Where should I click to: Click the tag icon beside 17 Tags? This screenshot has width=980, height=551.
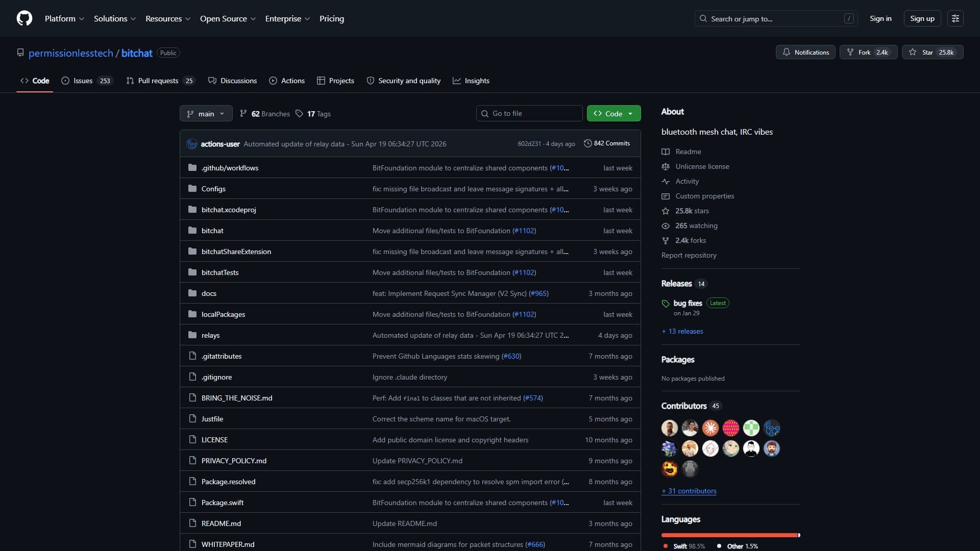(x=300, y=114)
